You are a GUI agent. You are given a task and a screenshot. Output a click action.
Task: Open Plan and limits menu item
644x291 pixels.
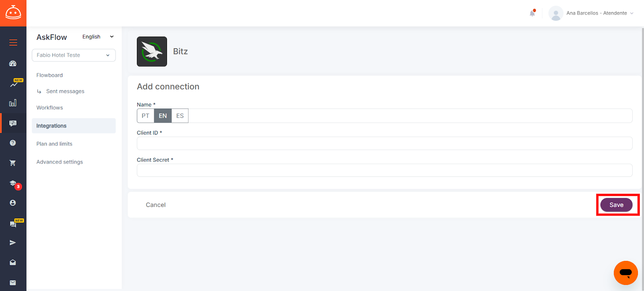[54, 144]
